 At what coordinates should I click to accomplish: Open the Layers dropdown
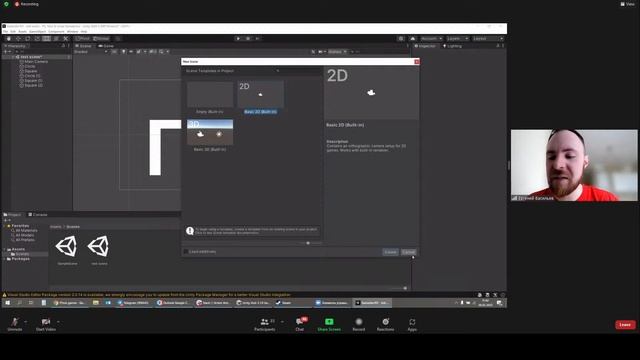(x=457, y=38)
